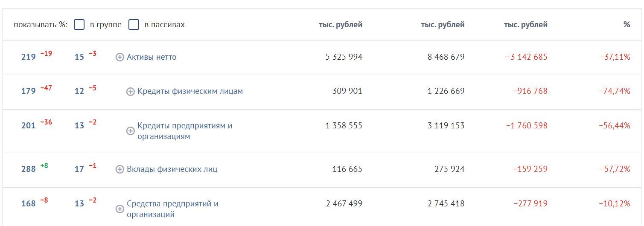Open the Вклады физических лиц link
This screenshot has height=226, width=644.
click(x=172, y=169)
